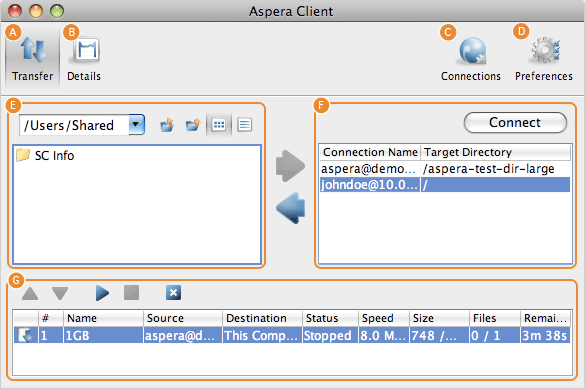Screen dimensions: 585x389
Task: Click the aspera@d... source cell
Action: (x=183, y=335)
